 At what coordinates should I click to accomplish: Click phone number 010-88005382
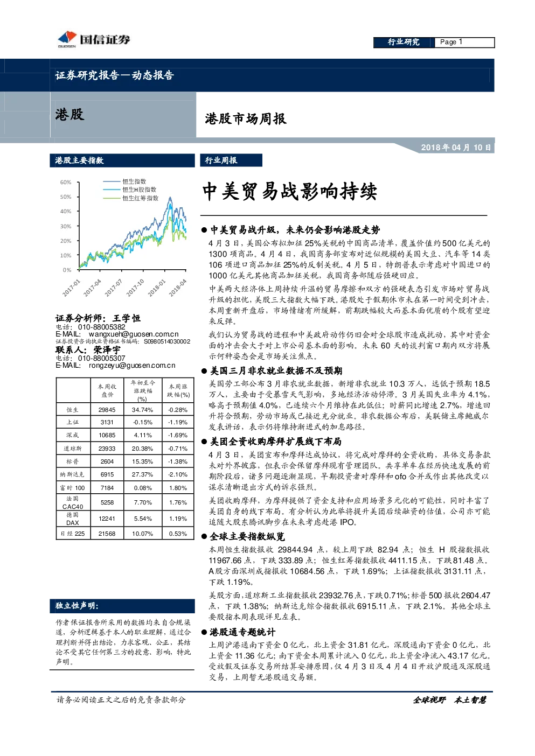tap(101, 327)
